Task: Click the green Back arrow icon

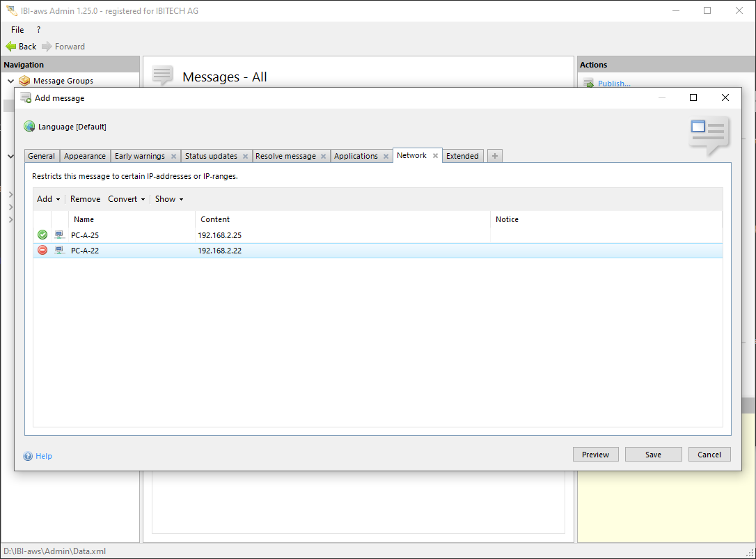Action: point(11,47)
